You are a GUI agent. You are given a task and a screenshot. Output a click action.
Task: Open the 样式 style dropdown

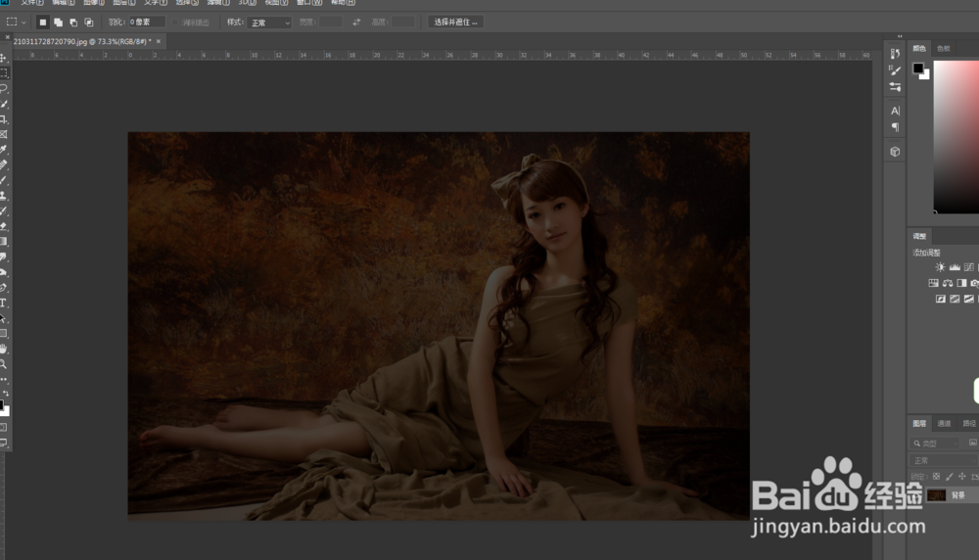point(270,22)
